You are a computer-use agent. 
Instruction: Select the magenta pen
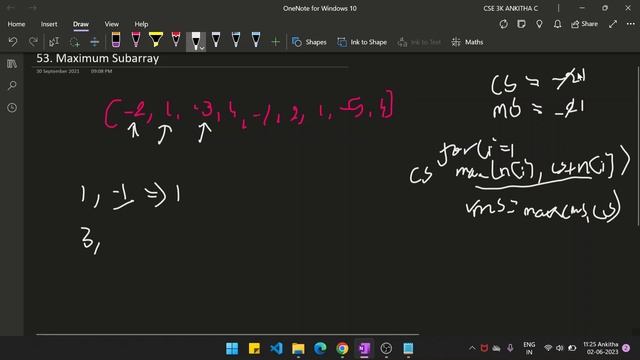coord(136,40)
